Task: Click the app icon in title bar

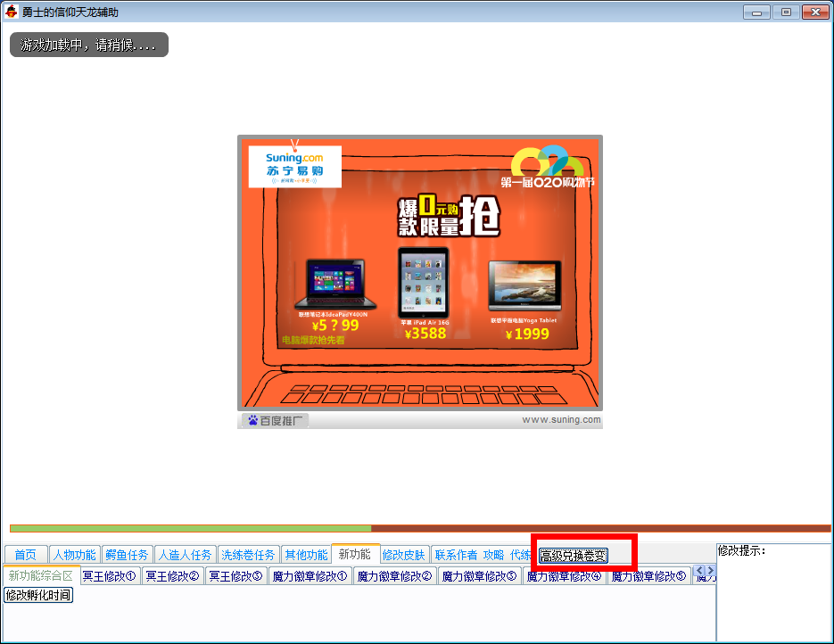Action: 12,12
